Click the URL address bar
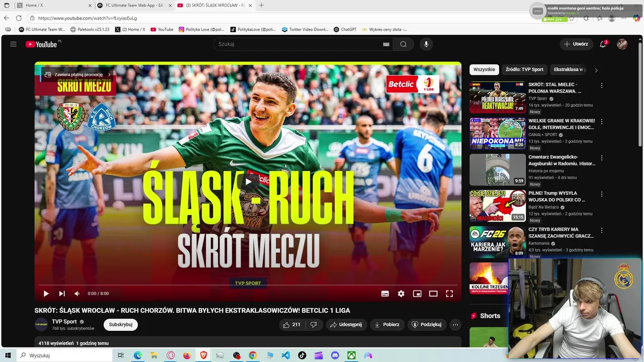This screenshot has height=362, width=644. [x=282, y=18]
